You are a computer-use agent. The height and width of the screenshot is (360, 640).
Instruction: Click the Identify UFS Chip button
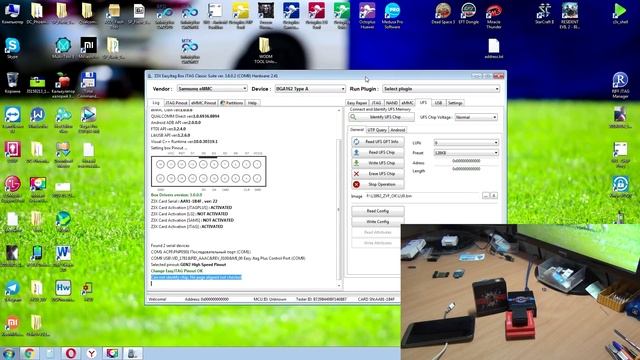pyautogui.click(x=382, y=117)
